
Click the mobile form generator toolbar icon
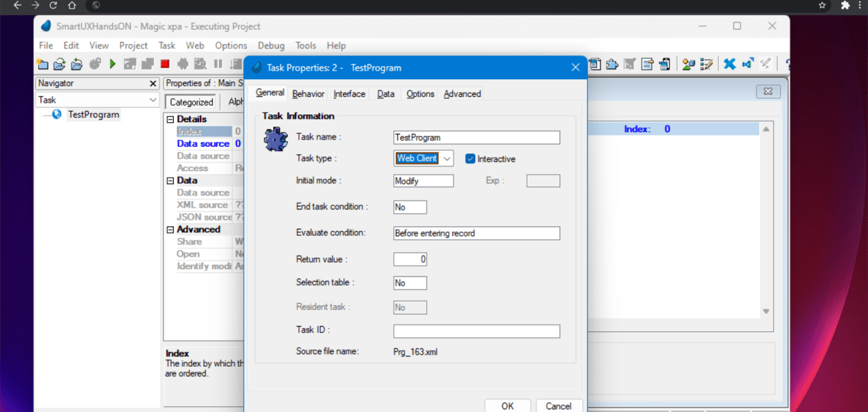click(665, 63)
